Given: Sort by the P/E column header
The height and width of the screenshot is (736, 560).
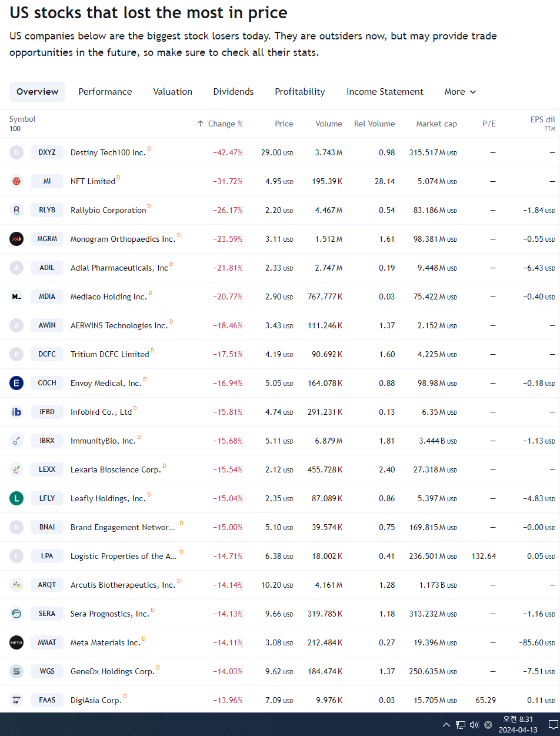Looking at the screenshot, I should pyautogui.click(x=489, y=124).
